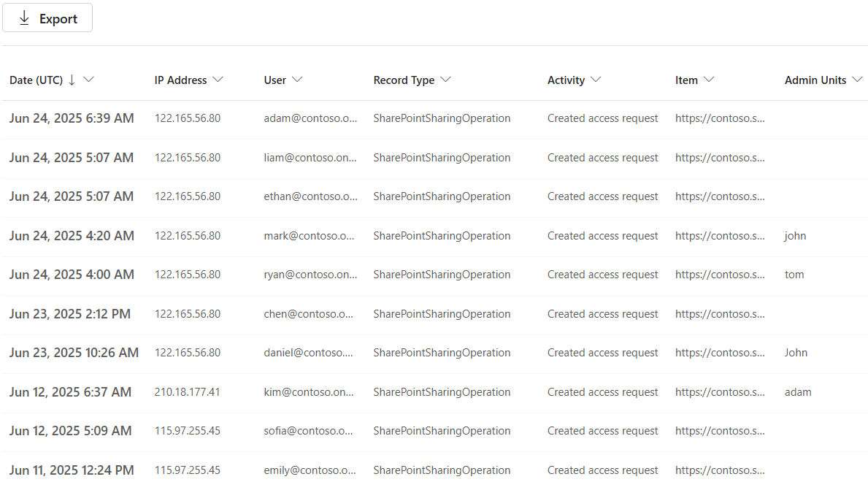This screenshot has width=868, height=482.
Task: Open the Record Type column dropdown
Action: click(447, 80)
